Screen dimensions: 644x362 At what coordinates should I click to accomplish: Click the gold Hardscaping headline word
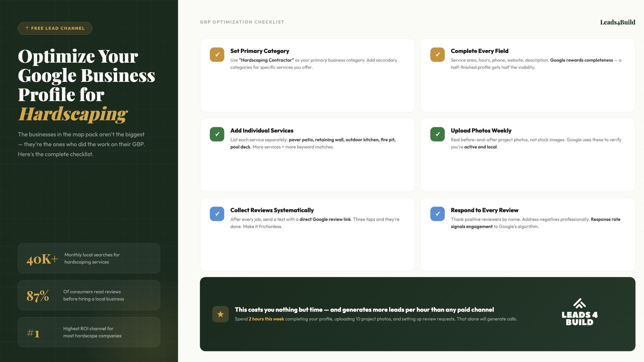click(x=73, y=114)
